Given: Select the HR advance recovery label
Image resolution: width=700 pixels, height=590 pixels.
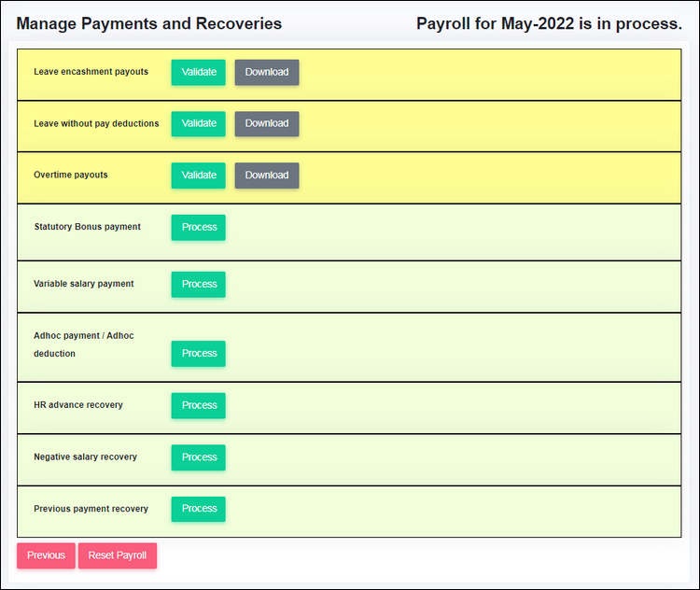Looking at the screenshot, I should 78,404.
